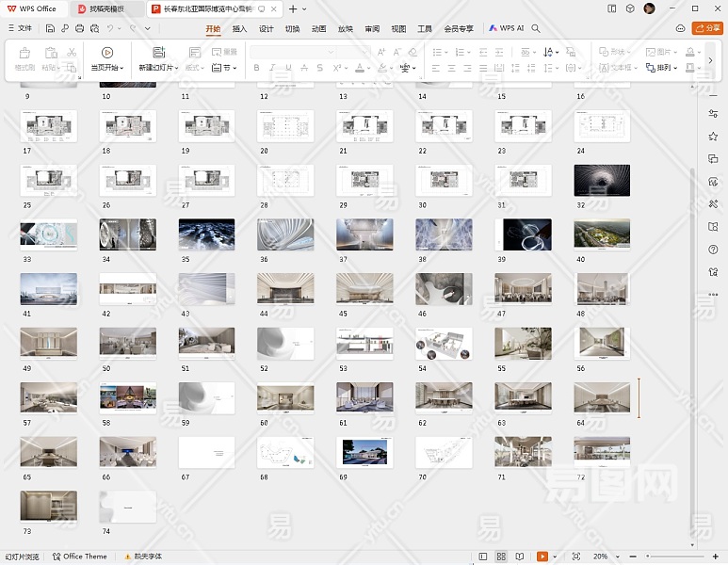This screenshot has width=728, height=565.
Task: Click the 分享 share button
Action: tap(707, 29)
